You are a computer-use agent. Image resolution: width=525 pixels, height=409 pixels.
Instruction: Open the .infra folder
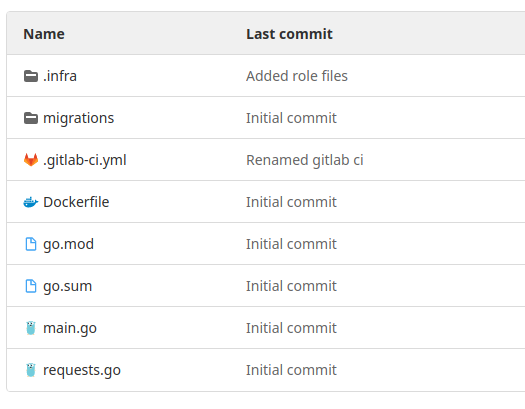coord(60,76)
